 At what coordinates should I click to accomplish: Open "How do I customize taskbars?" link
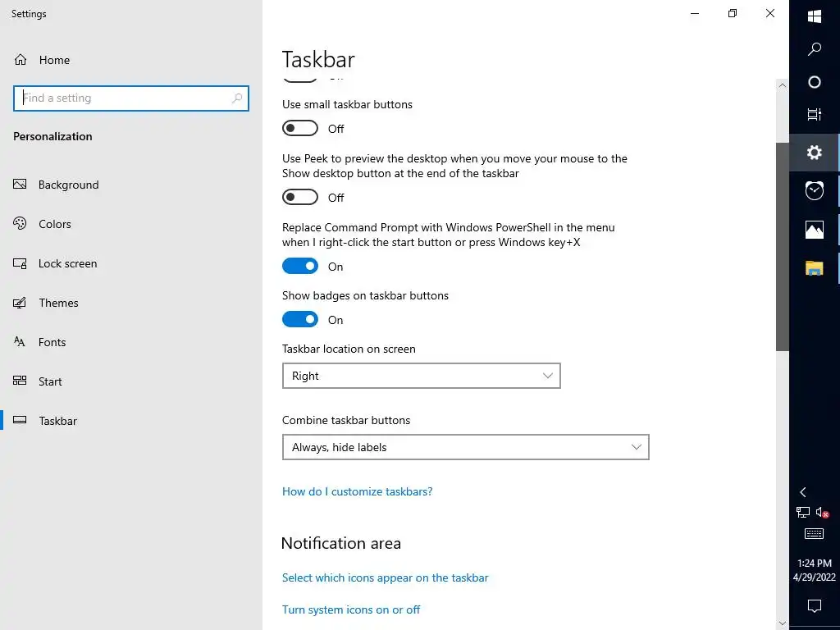click(x=357, y=491)
